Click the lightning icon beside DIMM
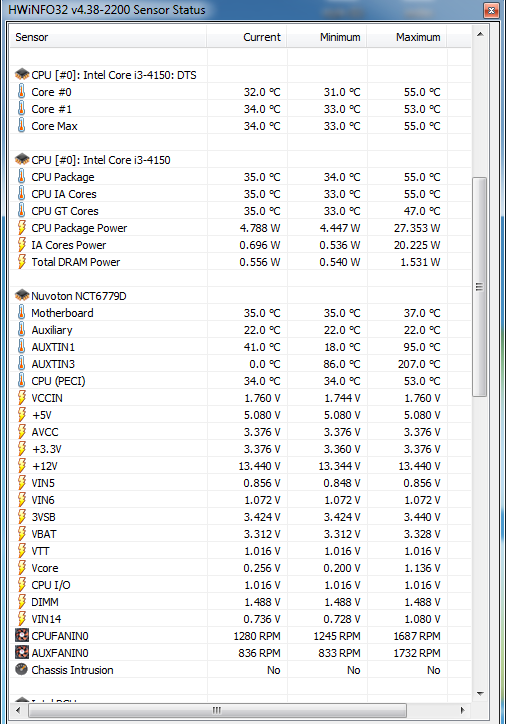 pyautogui.click(x=22, y=602)
